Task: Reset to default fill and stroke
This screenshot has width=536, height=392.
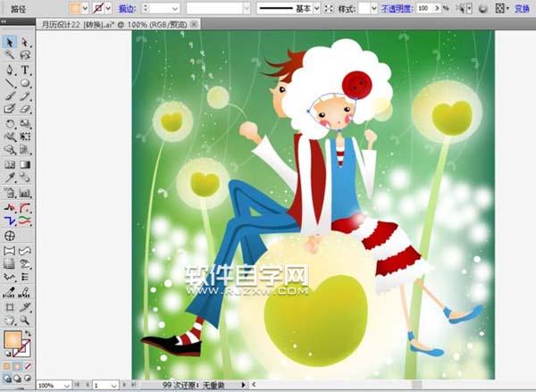Action: pyautogui.click(x=7, y=354)
